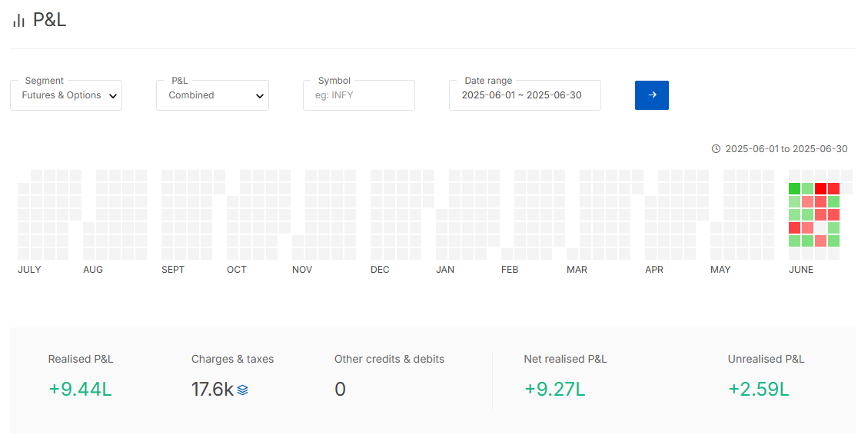Screen dimensions: 868x438
Task: Click the 'Realised P&L' label
Action: (x=81, y=359)
